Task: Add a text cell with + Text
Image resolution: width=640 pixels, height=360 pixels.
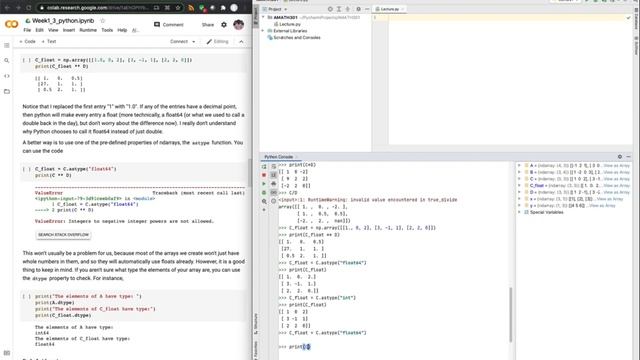Action: point(49,41)
